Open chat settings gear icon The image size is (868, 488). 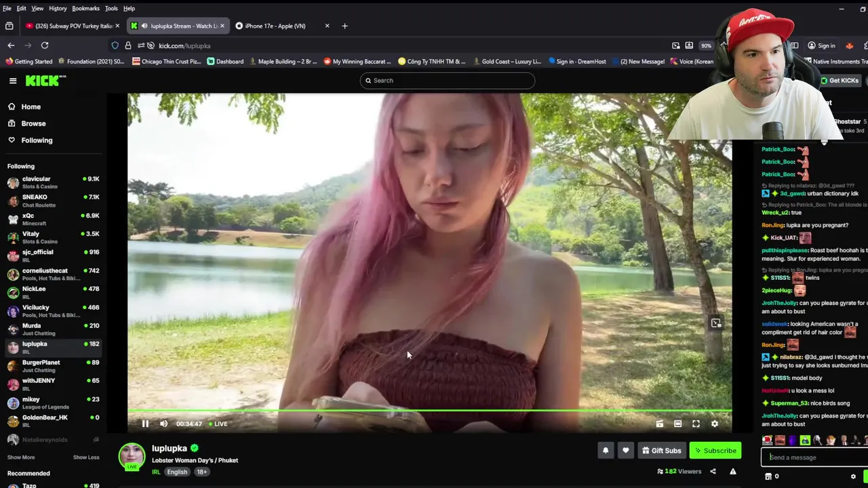pyautogui.click(x=853, y=476)
